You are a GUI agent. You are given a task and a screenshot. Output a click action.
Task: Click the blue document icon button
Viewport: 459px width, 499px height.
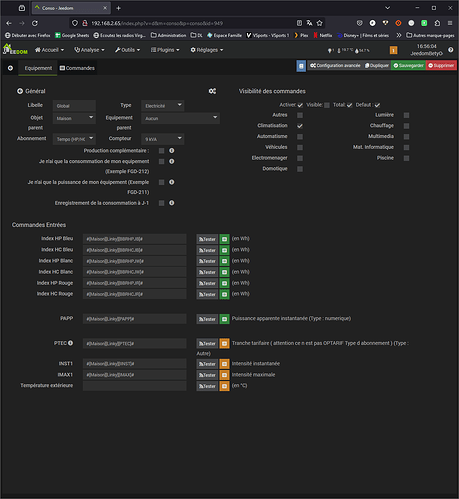click(x=301, y=66)
